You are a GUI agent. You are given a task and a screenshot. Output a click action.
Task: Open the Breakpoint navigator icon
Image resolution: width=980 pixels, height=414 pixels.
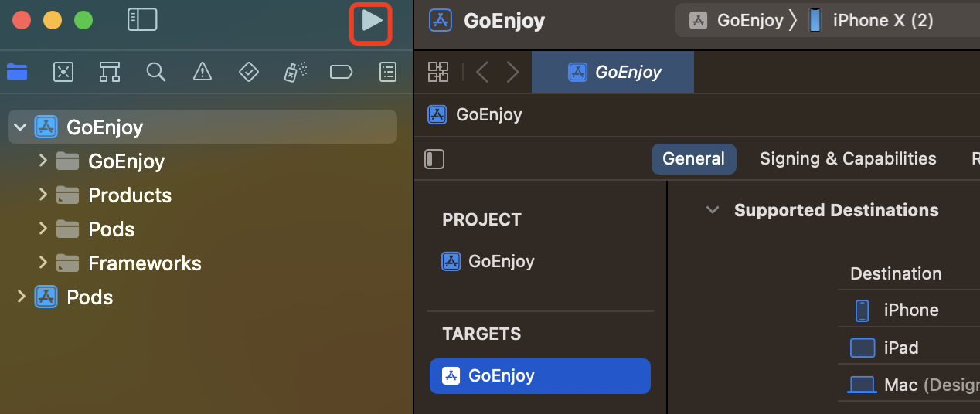click(x=341, y=73)
